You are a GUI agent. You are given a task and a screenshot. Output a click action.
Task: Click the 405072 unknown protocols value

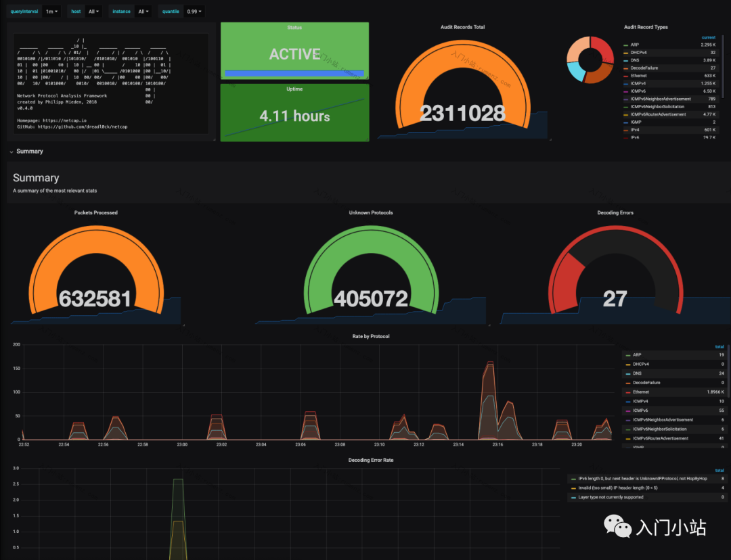371,299
